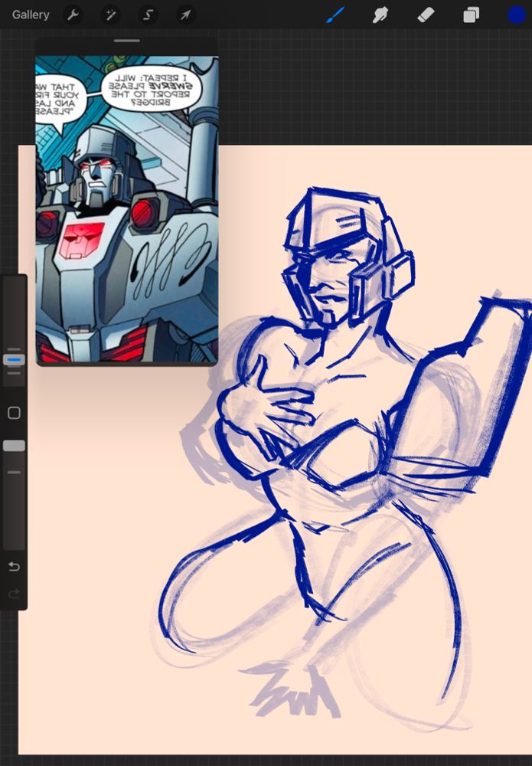Open the Layers panel
The width and height of the screenshot is (532, 766).
point(471,15)
